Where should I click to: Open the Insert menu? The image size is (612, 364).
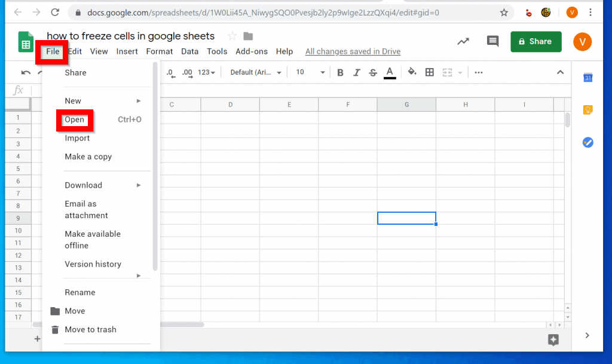(127, 51)
